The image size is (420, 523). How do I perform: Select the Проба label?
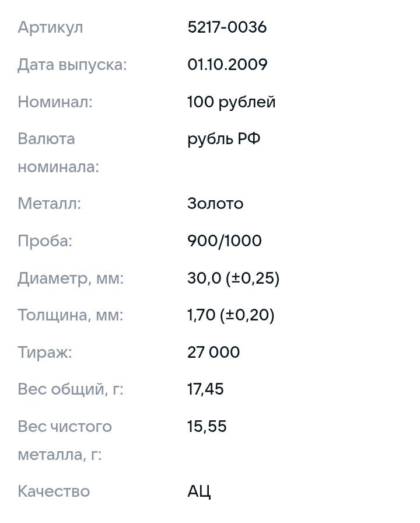(45, 241)
